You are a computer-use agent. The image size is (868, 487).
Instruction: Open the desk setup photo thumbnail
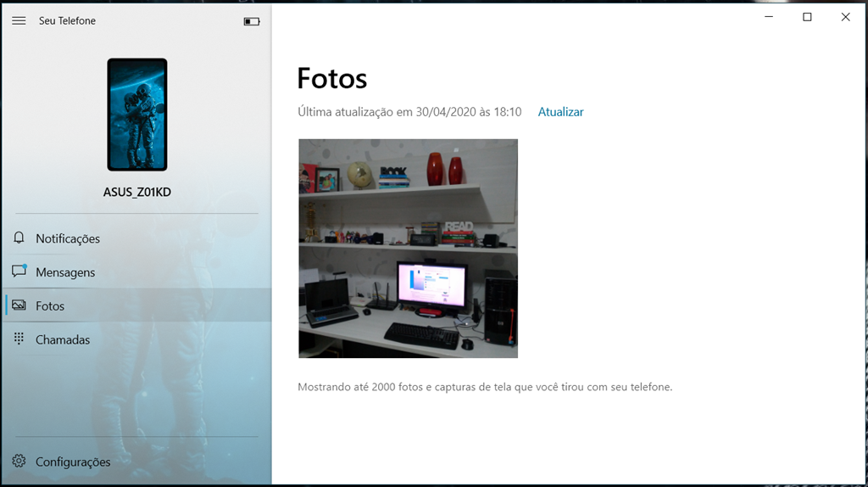408,249
